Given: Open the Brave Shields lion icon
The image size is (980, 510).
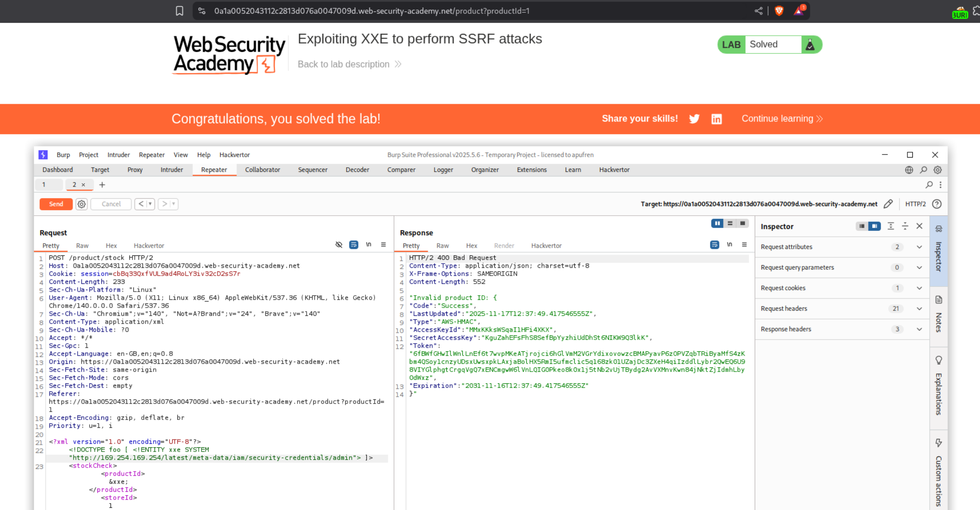Looking at the screenshot, I should point(779,11).
